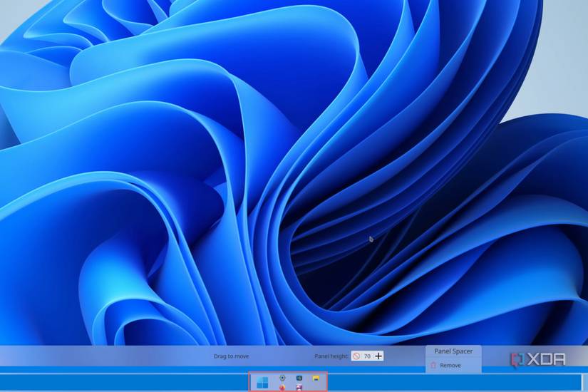Click the panel height value 70
Screen dimensions: 588x392
pyautogui.click(x=367, y=356)
